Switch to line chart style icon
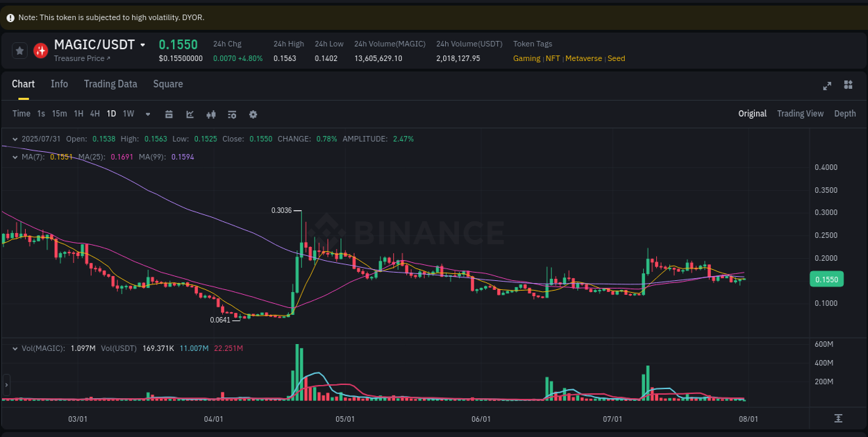 (x=190, y=114)
